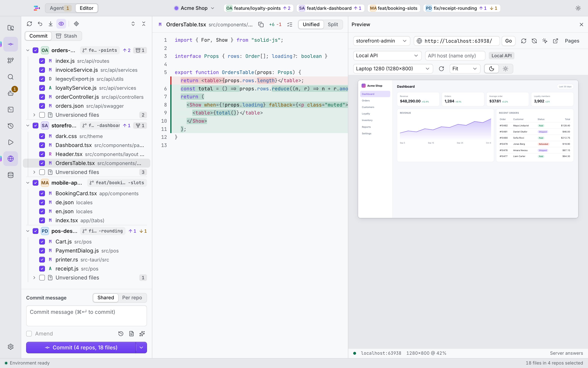Click the Pages button in preview
Image resolution: width=588 pixels, height=368 pixels.
(572, 41)
